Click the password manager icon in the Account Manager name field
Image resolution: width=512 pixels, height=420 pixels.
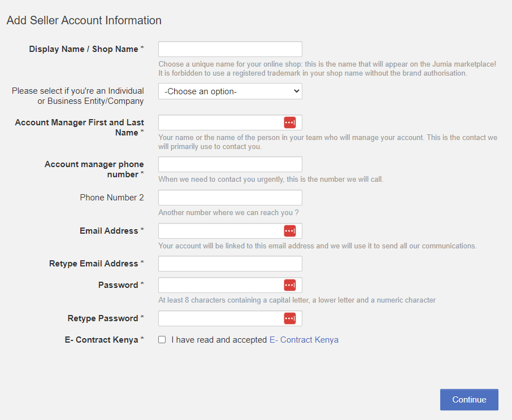(290, 123)
